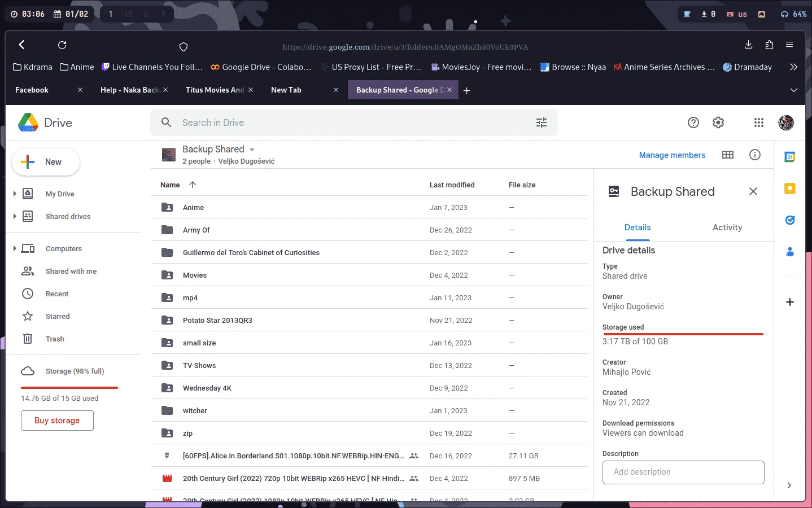Screen dimensions: 812x508
Task: Open Starred items
Action: point(58,316)
